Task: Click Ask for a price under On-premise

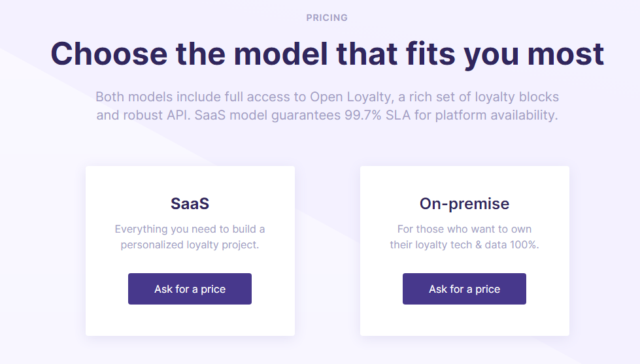Action: (464, 289)
